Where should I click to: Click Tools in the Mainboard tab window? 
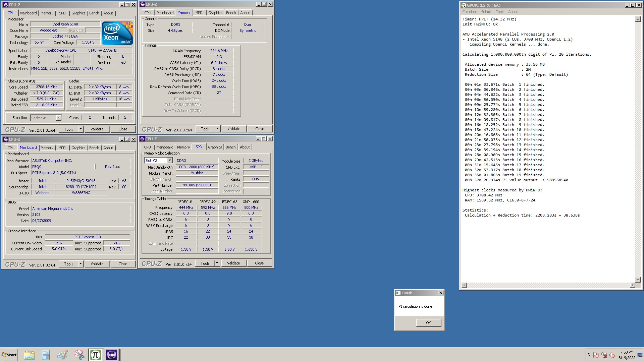[x=68, y=264]
